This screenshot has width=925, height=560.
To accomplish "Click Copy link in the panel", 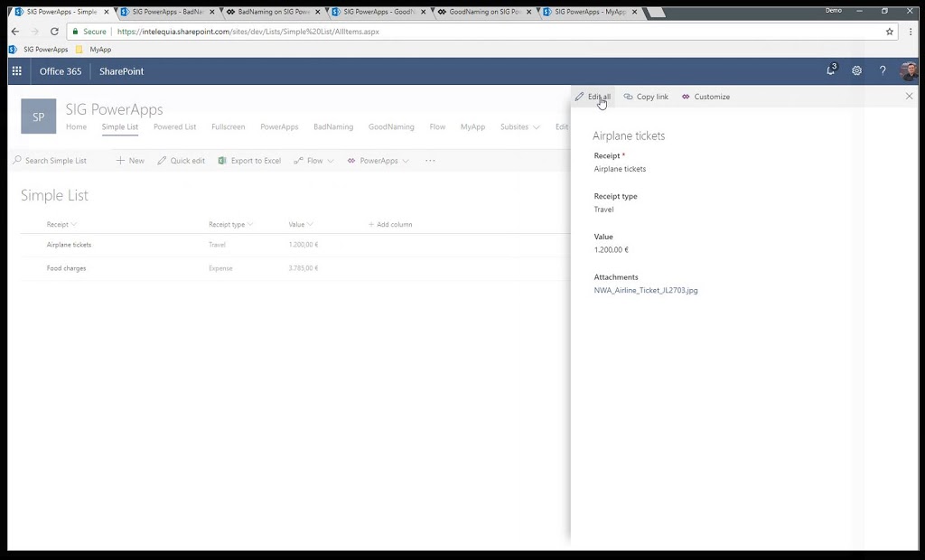I will point(646,97).
